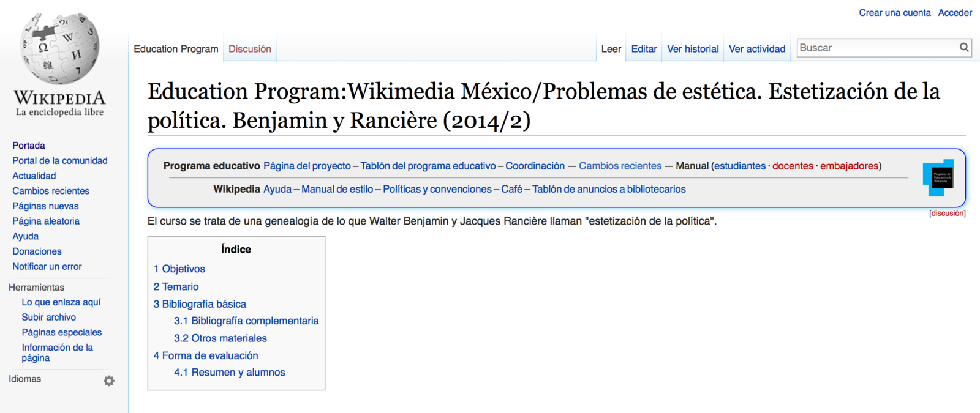Jump to 4 Forma de evaluación
Screen dimensions: 980x413
click(206, 355)
